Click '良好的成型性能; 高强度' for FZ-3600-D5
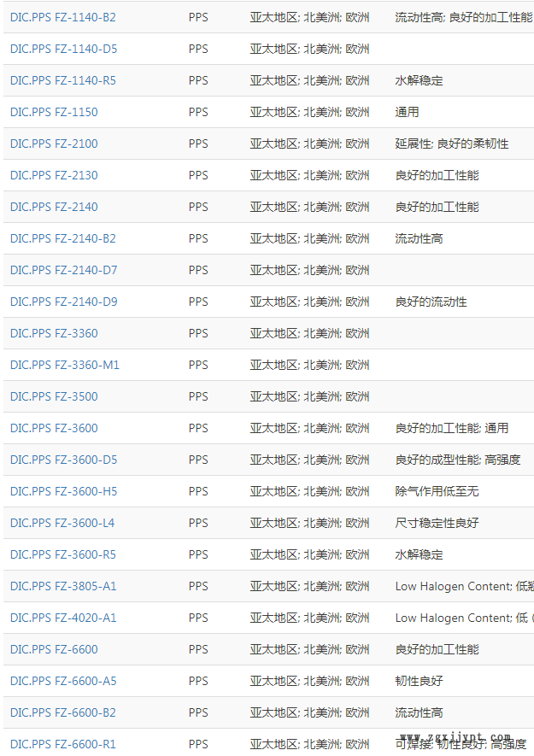Image resolution: width=534 pixels, height=756 pixels. point(458,460)
